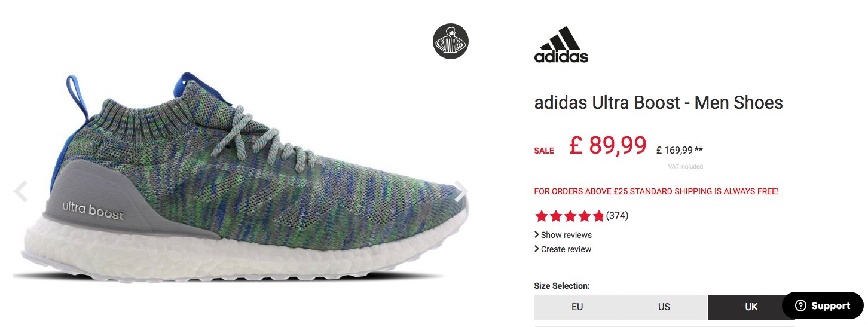This screenshot has height=327, width=868.
Task: Click the adidas brand logo
Action: click(561, 45)
